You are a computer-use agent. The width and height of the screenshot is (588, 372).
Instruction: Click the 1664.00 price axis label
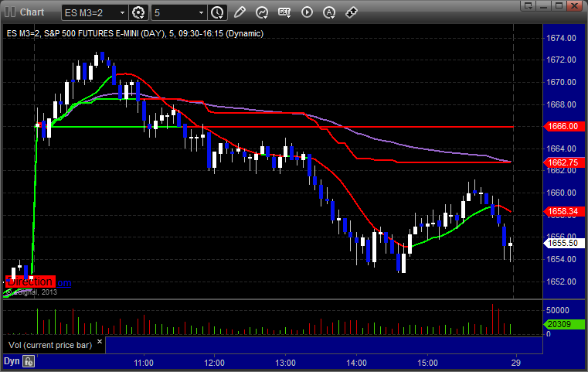pos(561,148)
